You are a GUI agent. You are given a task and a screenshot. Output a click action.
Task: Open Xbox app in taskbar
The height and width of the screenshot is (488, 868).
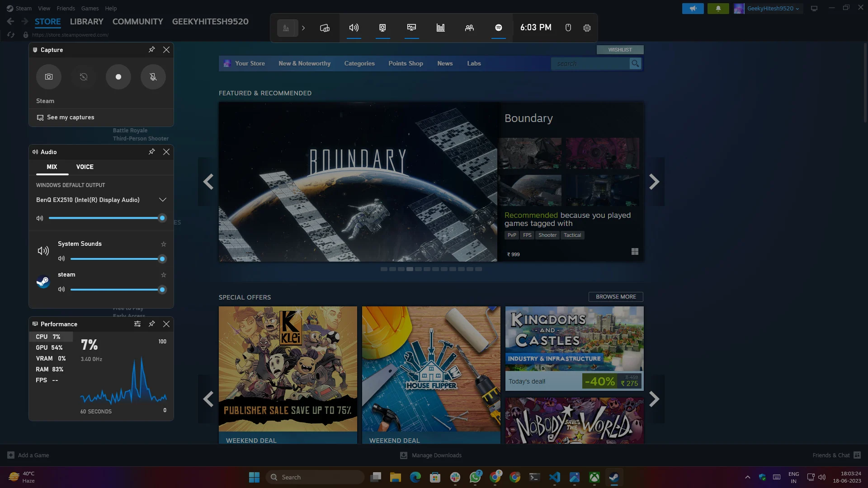coord(594,477)
